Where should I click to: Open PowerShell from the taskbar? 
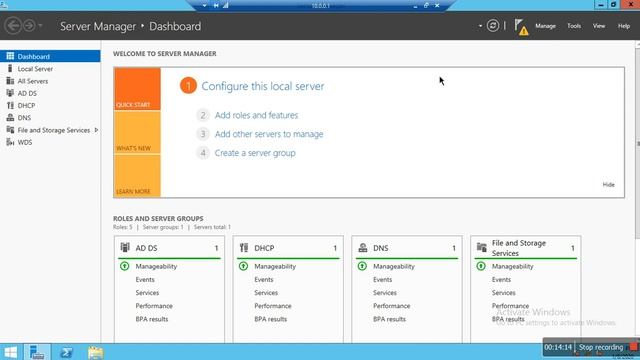pos(66,352)
